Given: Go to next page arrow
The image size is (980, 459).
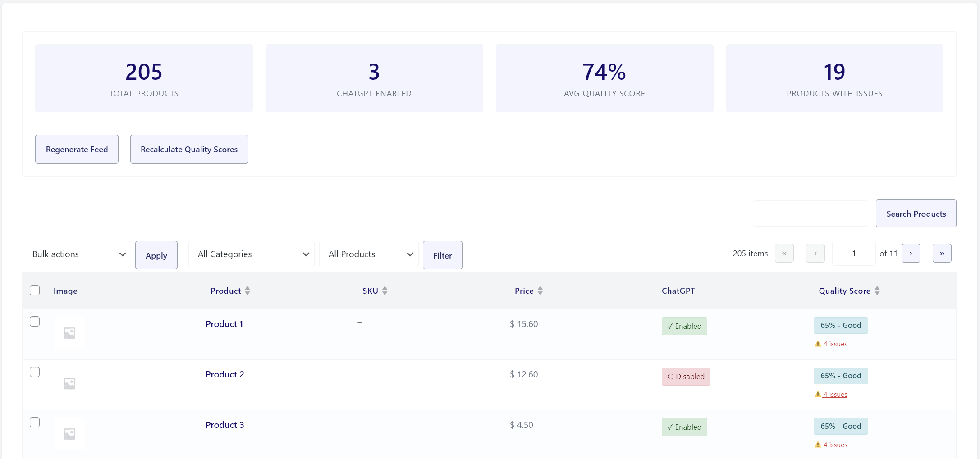Looking at the screenshot, I should coord(911,254).
